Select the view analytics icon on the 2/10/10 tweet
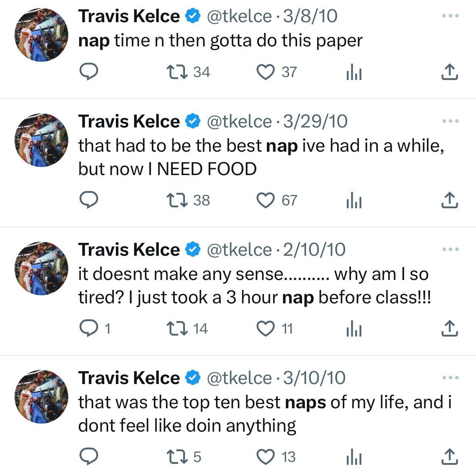The height and width of the screenshot is (474, 476). click(x=353, y=328)
